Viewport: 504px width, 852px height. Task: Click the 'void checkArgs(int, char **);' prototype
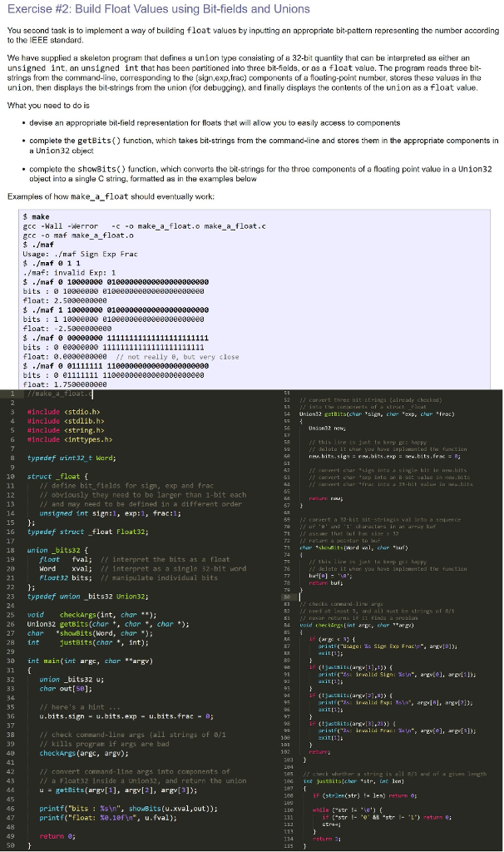click(92, 615)
